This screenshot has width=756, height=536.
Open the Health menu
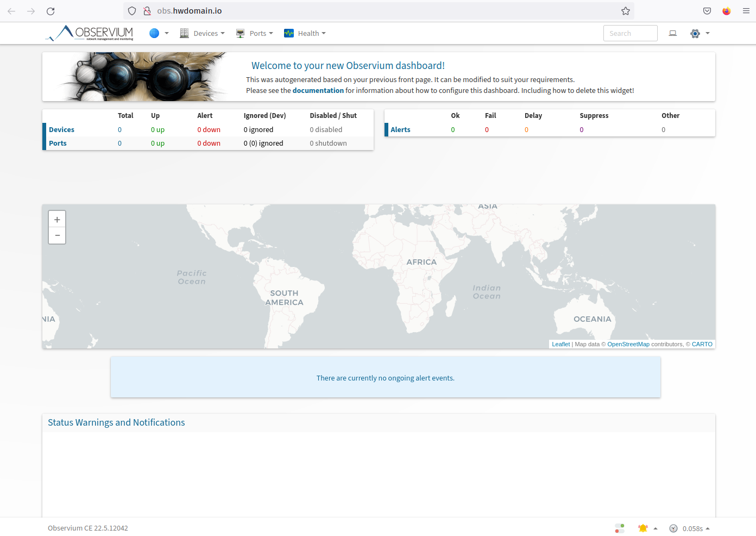(310, 33)
